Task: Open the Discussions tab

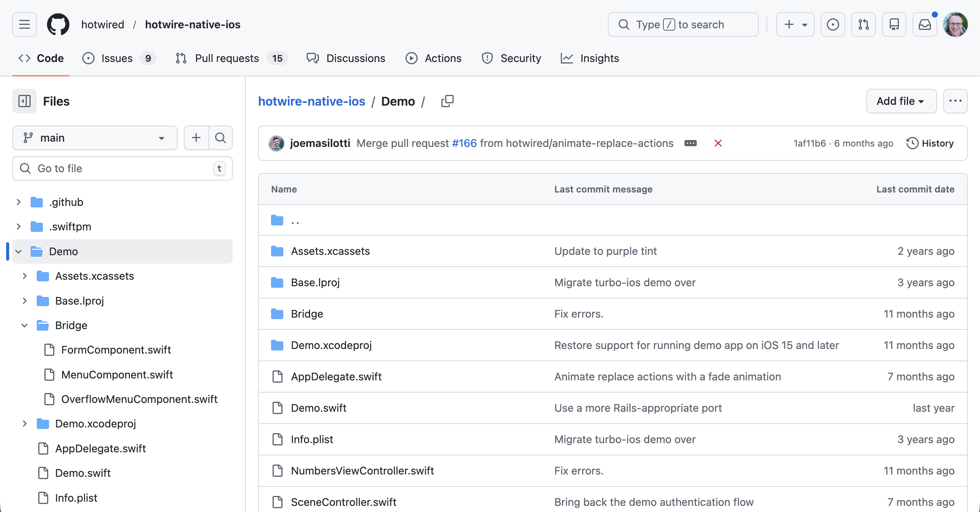Action: (x=346, y=58)
